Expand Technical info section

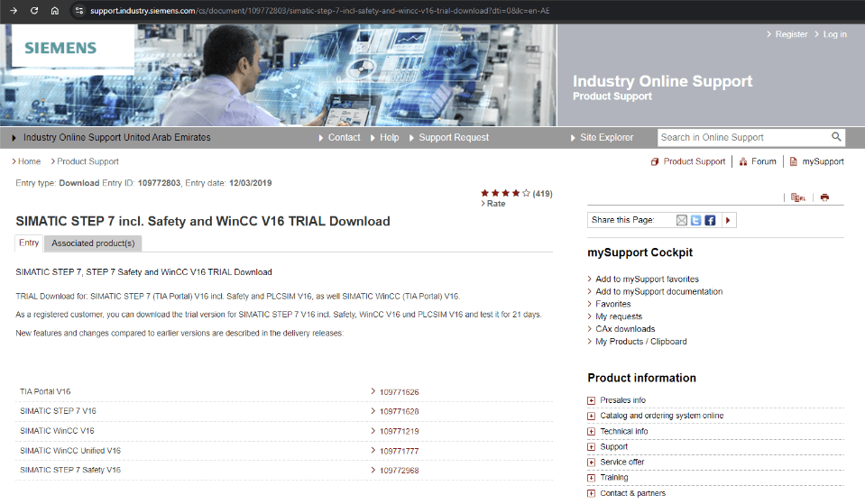pyautogui.click(x=592, y=432)
